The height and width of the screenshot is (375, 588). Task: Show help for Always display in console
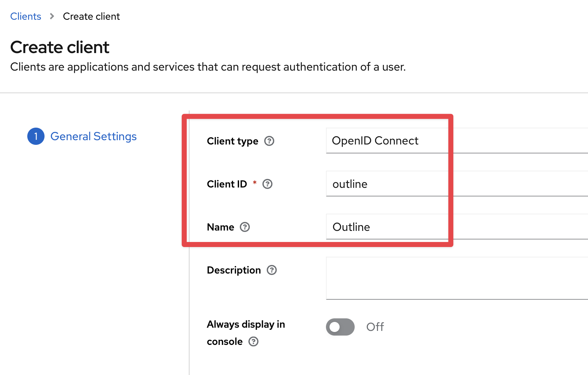click(x=253, y=341)
